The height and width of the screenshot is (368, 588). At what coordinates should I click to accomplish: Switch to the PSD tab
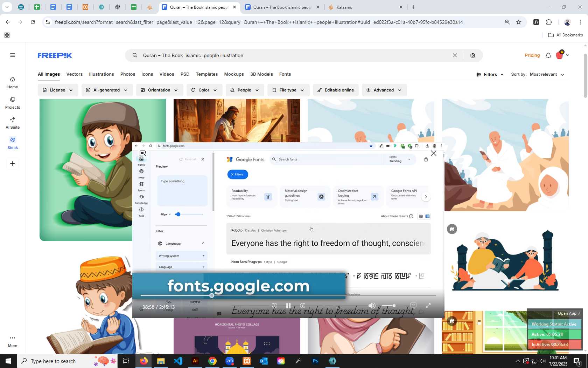tap(185, 74)
